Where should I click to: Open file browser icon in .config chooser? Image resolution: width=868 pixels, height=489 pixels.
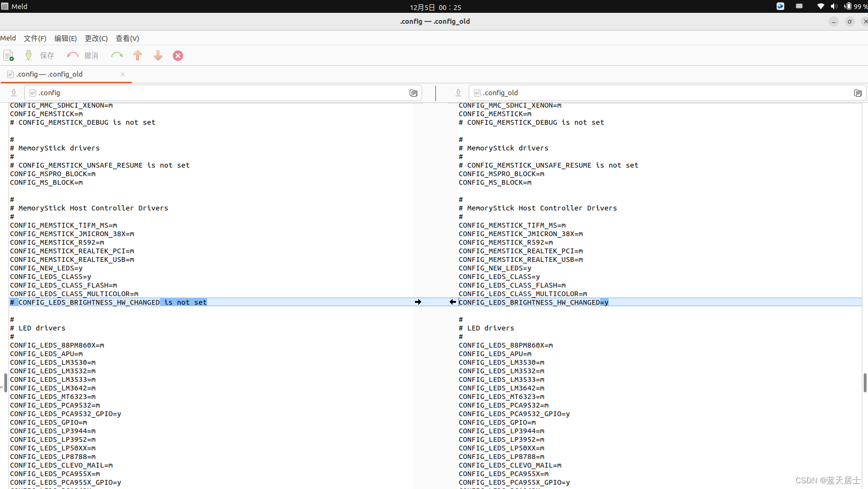tap(414, 93)
